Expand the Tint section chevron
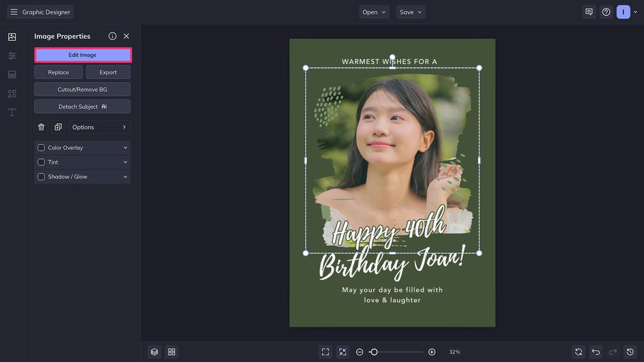The width and height of the screenshot is (644, 362). pos(126,162)
